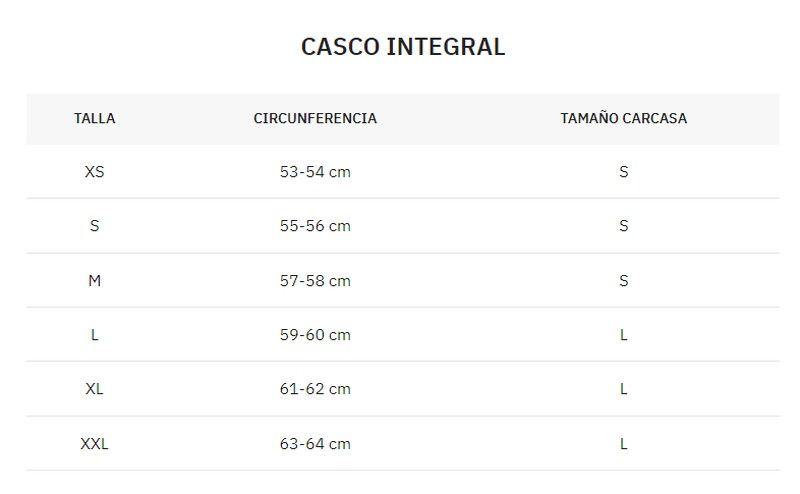Select the TAMAÑO CARCASA column header

623,118
